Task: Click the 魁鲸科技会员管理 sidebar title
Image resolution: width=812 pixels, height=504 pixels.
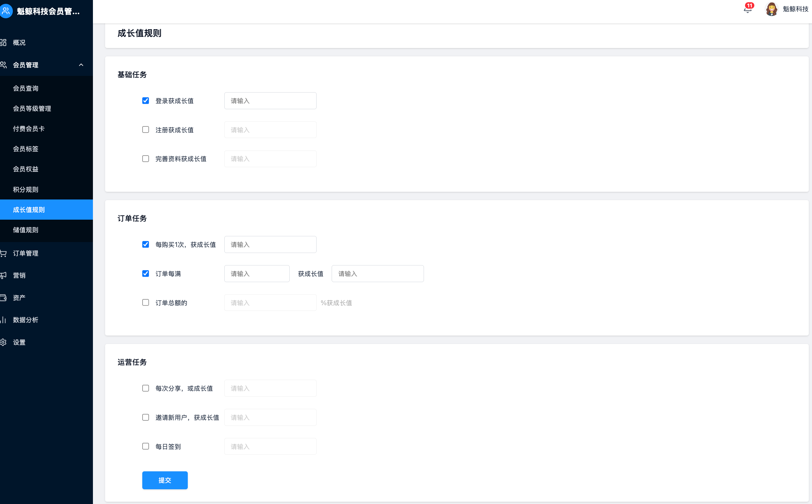Action: point(48,11)
